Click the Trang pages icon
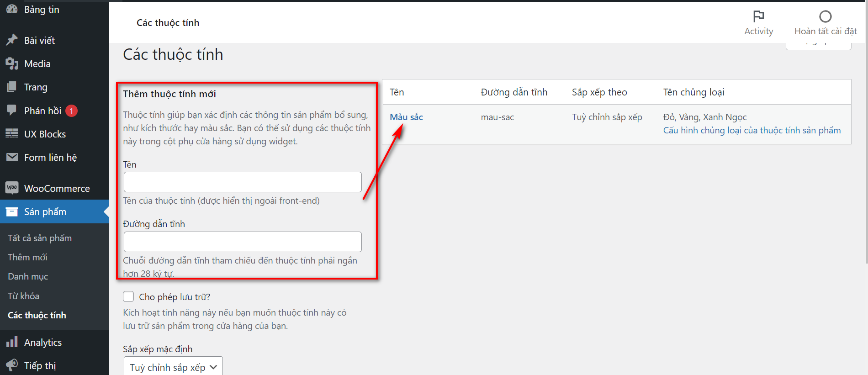This screenshot has width=868, height=375. click(12, 87)
